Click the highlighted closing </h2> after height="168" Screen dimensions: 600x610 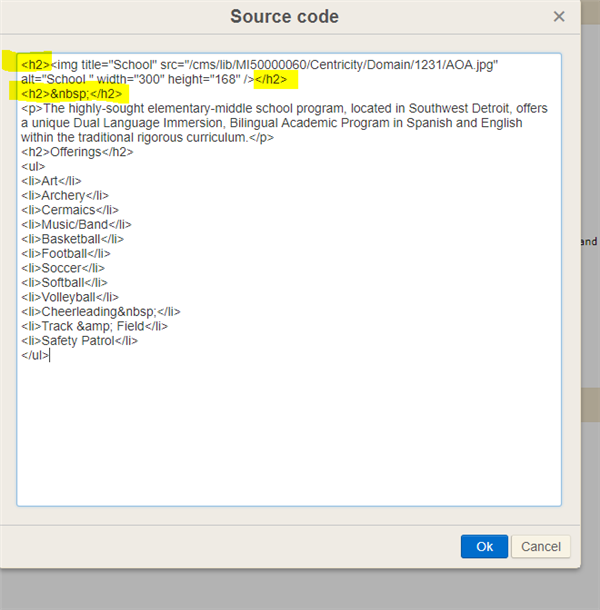pyautogui.click(x=271, y=79)
